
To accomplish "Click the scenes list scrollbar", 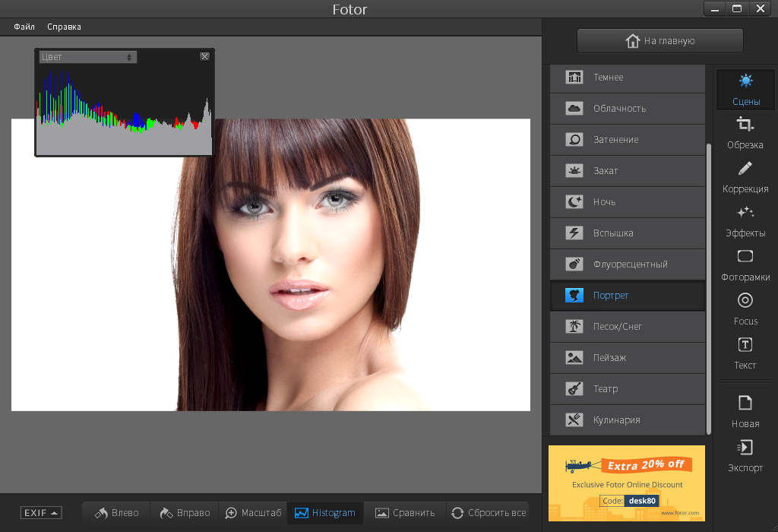I will coord(709,289).
